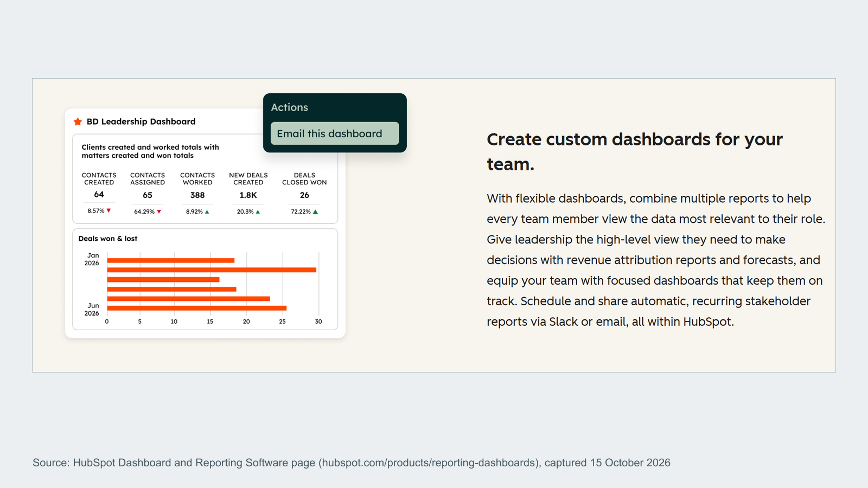Click the longest bar in the deals chart
The height and width of the screenshot is (488, 868).
click(x=212, y=269)
